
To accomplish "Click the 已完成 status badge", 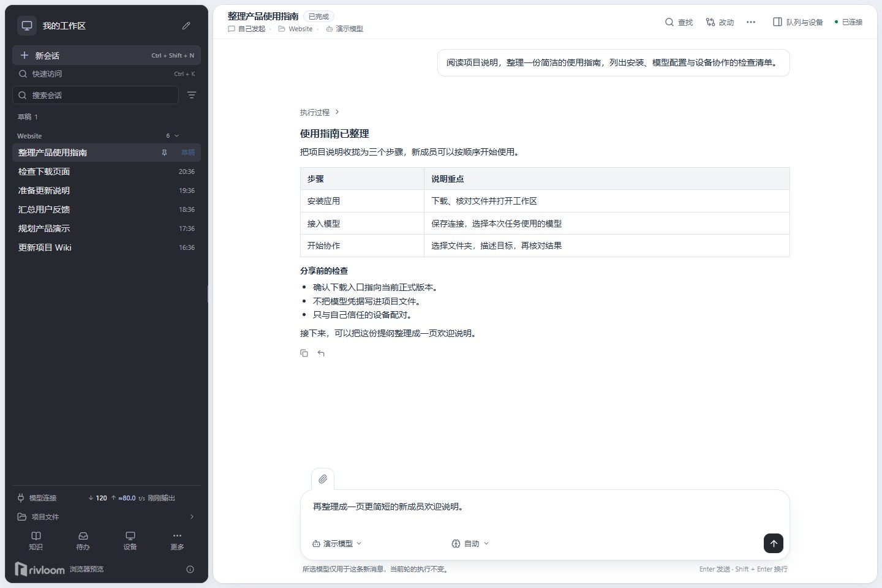I will pos(318,17).
